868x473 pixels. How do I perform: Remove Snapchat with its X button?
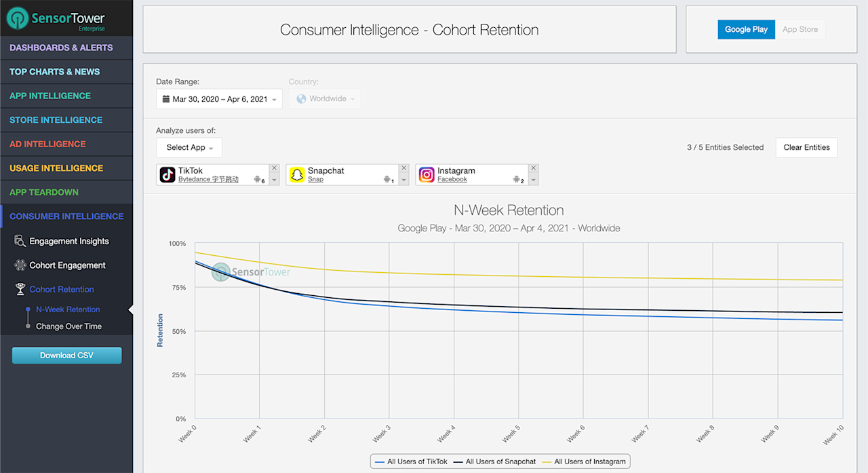coord(403,168)
